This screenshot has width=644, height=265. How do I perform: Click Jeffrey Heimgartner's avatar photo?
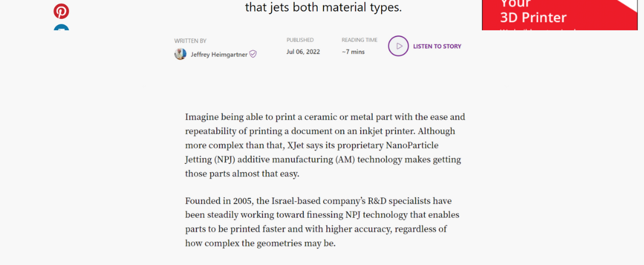click(180, 54)
